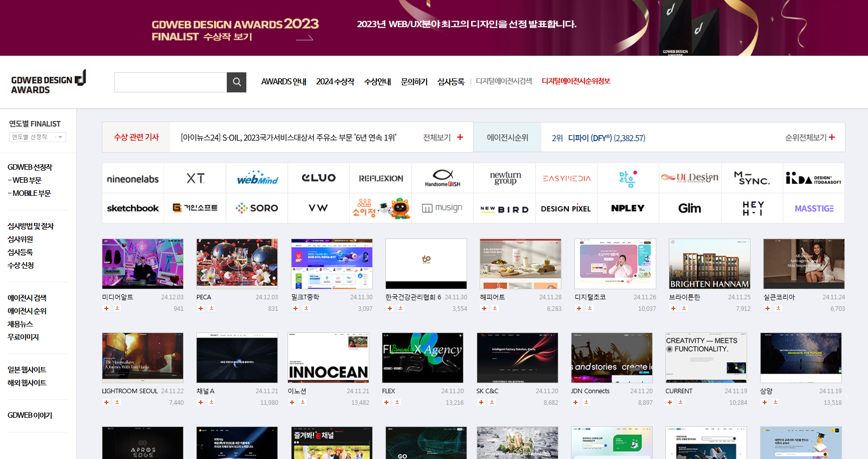
Task: Open the 연도별 선정작 year dropdown
Action: click(38, 137)
